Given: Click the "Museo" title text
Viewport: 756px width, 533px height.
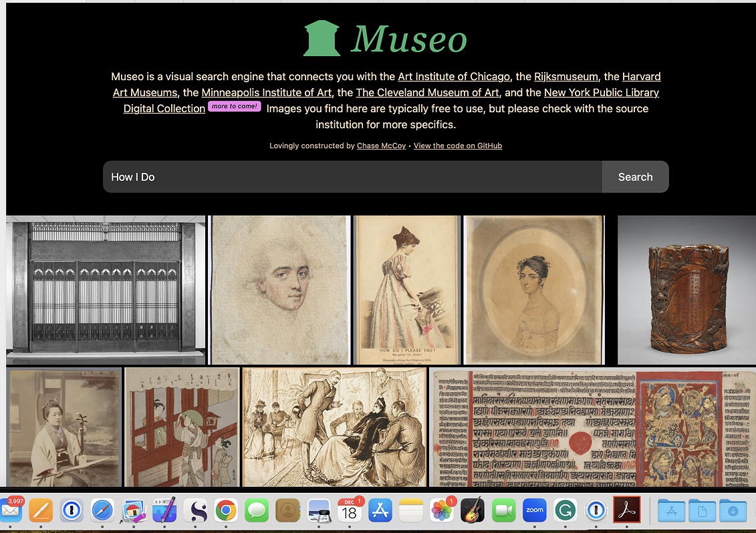Looking at the screenshot, I should [409, 39].
